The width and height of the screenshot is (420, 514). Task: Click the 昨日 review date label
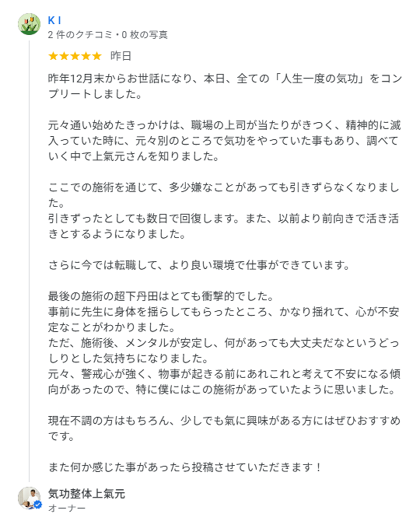point(121,56)
